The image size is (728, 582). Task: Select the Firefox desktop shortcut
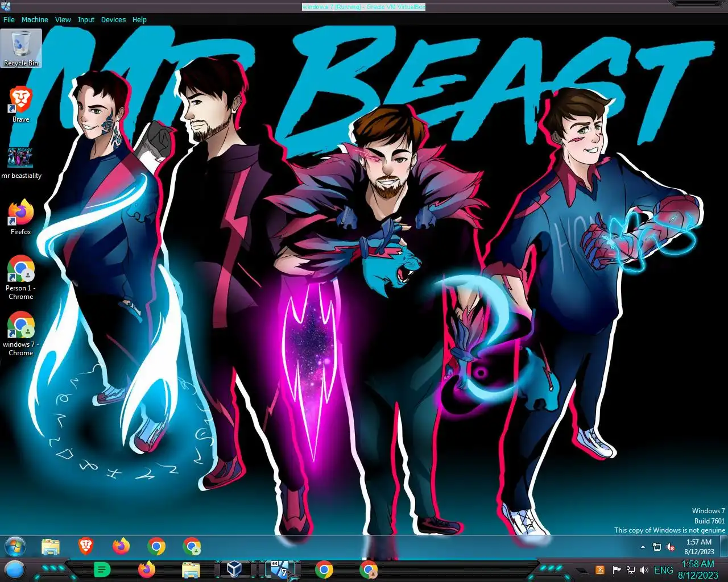point(21,217)
